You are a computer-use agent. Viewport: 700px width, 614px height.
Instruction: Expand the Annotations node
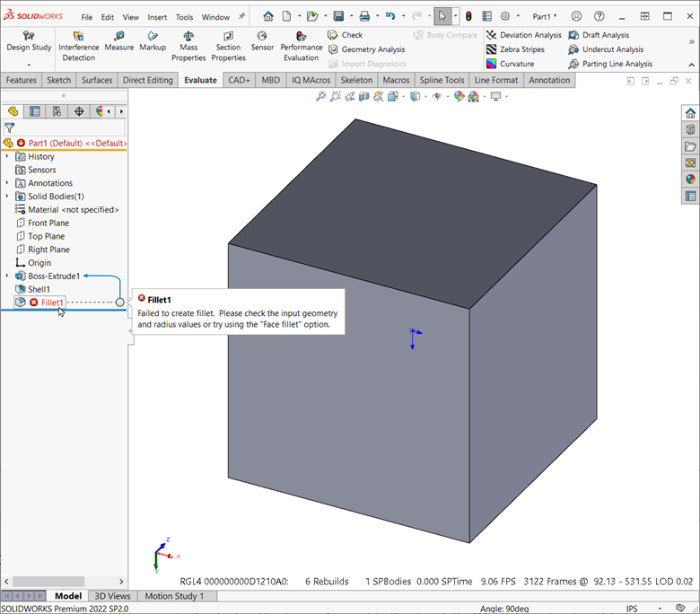coord(6,183)
